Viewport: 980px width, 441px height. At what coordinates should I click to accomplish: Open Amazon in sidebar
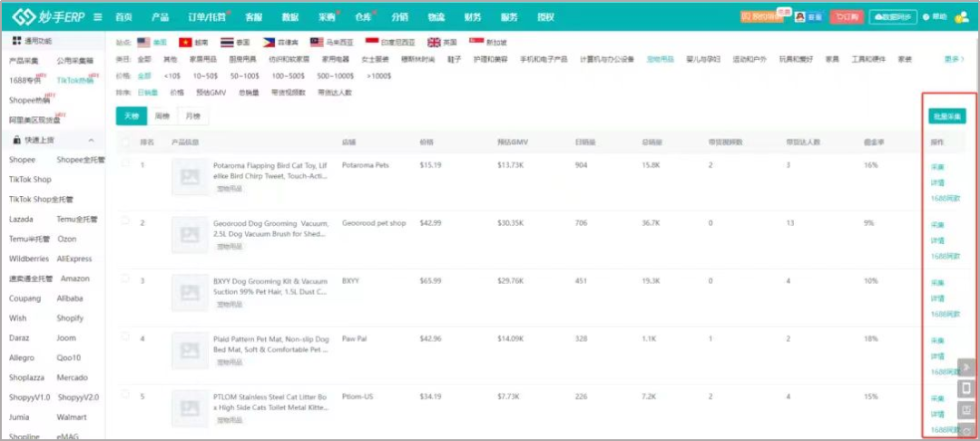75,279
